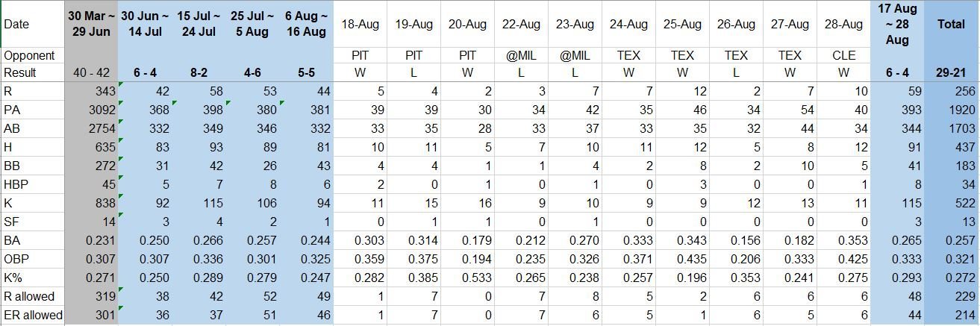Select the 40 - 42 result cell
This screenshot has height=326, width=980.
[90, 73]
